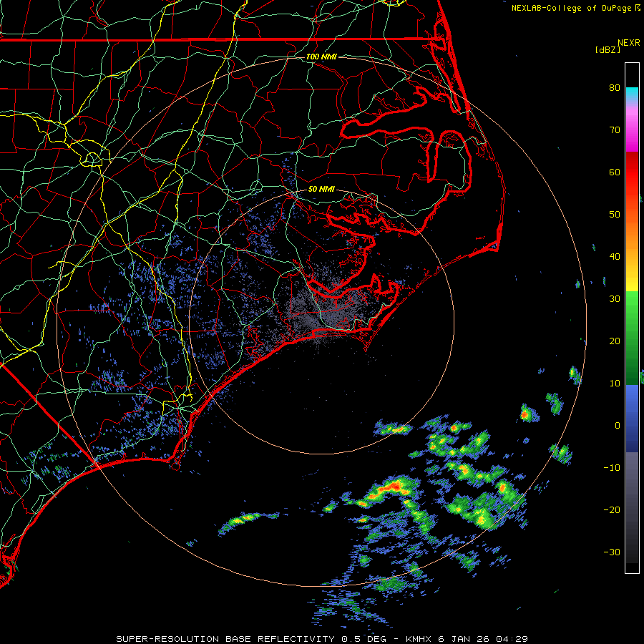The width and height of the screenshot is (644, 644).
Task: Click the 0 value on the dBZ scale
Action: tap(618, 426)
